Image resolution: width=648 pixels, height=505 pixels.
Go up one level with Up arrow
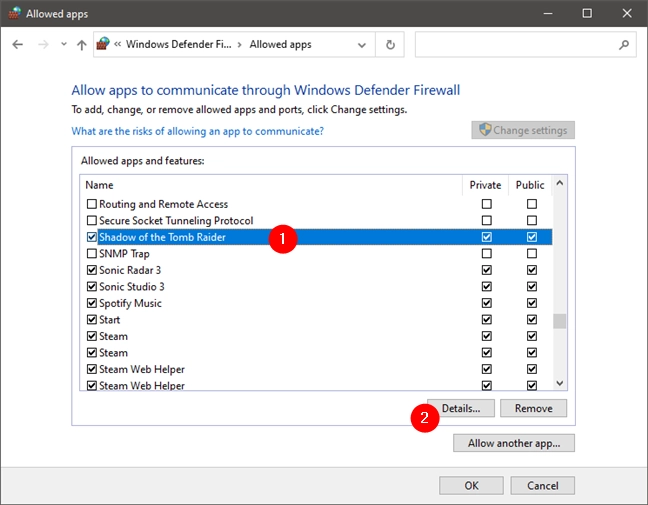82,45
